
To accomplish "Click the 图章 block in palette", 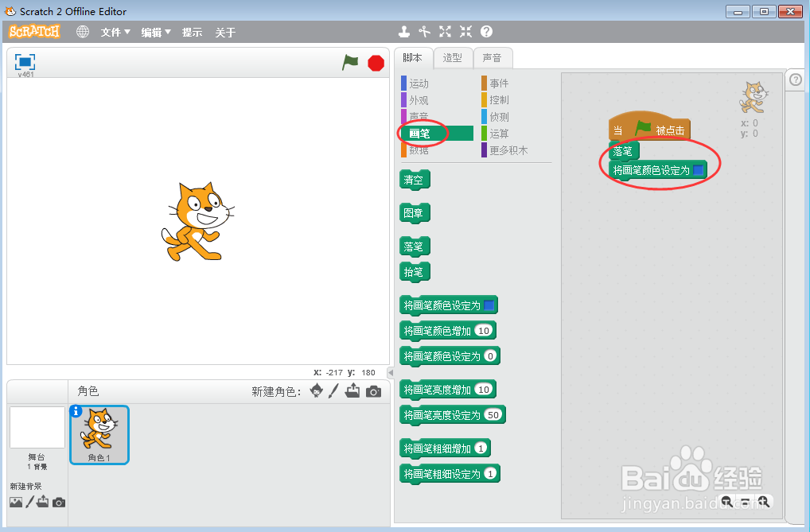I will click(x=415, y=213).
